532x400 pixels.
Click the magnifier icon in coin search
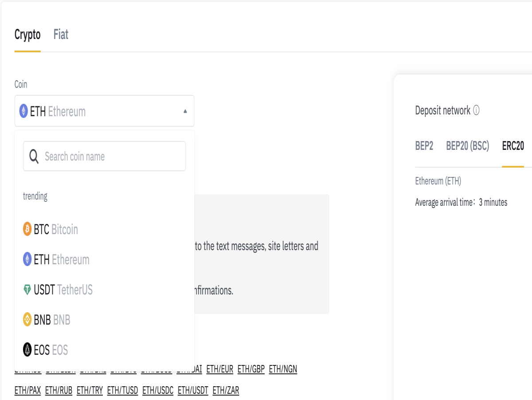click(x=34, y=156)
